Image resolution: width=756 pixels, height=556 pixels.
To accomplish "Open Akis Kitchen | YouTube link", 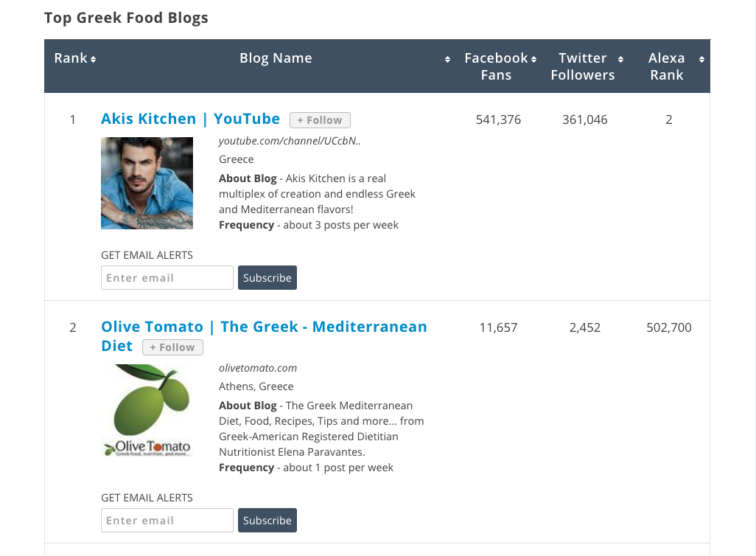I will click(x=190, y=119).
